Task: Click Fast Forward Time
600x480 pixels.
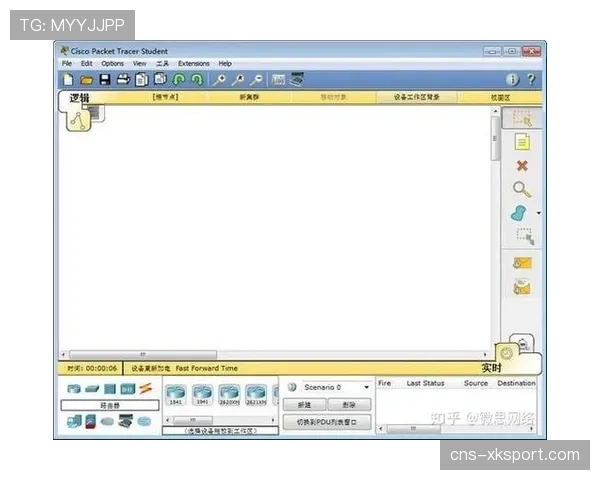Action: pyautogui.click(x=207, y=368)
